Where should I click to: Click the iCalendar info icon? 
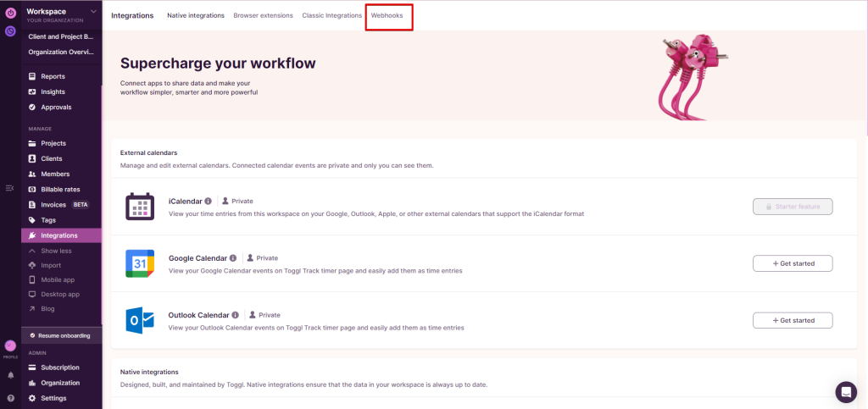pos(209,202)
